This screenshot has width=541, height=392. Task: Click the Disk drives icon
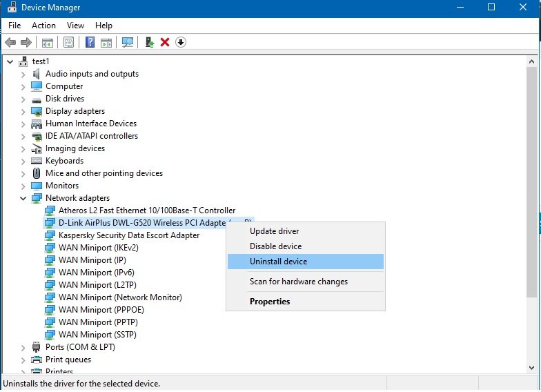tap(36, 99)
